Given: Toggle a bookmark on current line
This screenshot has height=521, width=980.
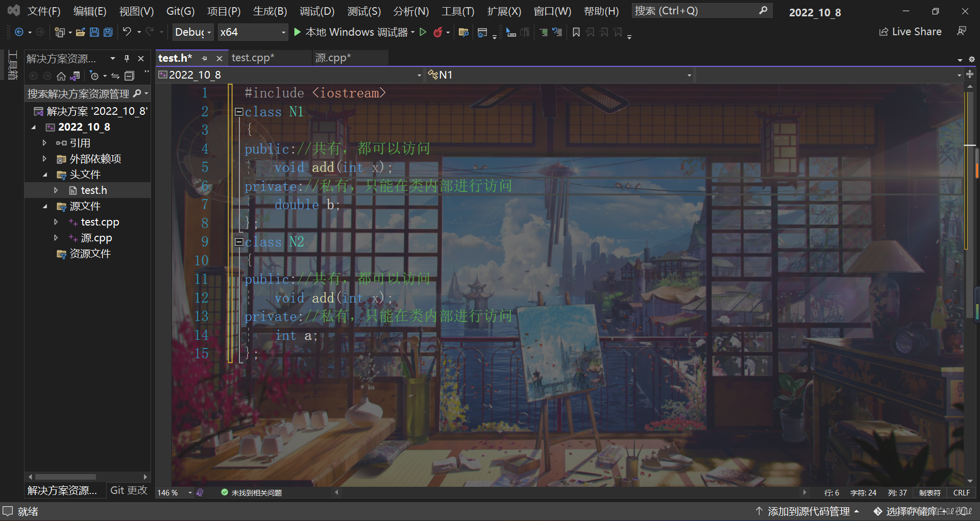Looking at the screenshot, I should pos(576,32).
